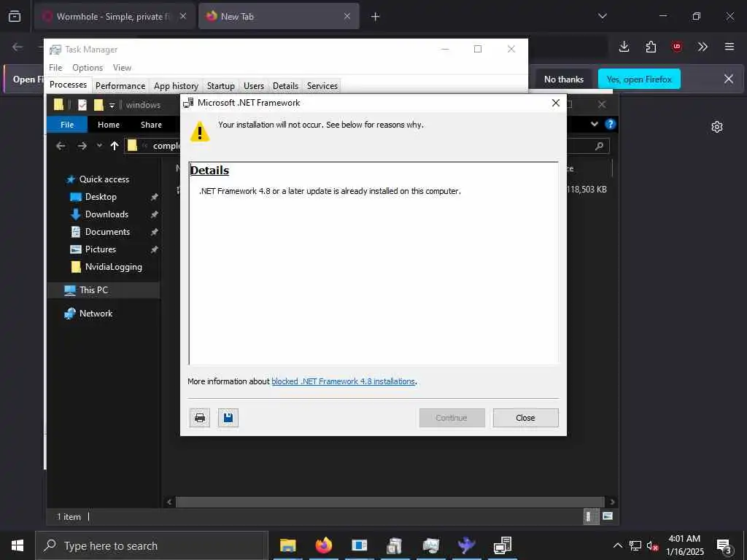Screen dimensions: 747x560
Task: Close the .NET Framework dialog with the X
Action: click(x=555, y=103)
